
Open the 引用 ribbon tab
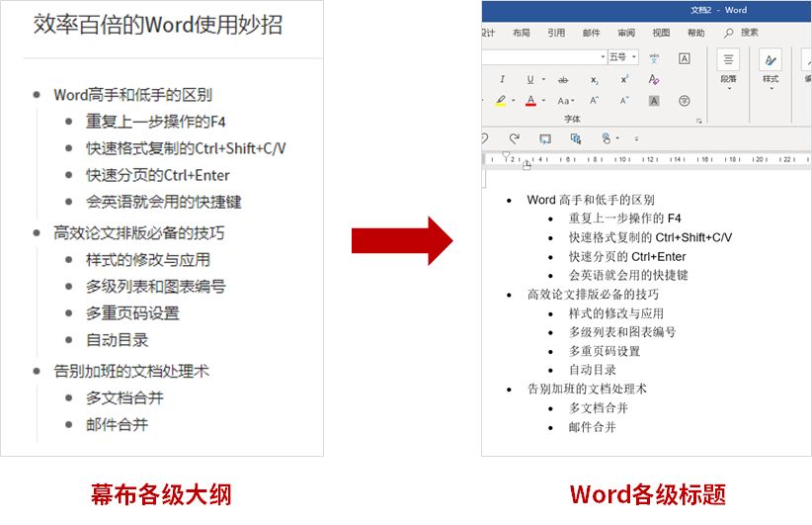tap(556, 33)
